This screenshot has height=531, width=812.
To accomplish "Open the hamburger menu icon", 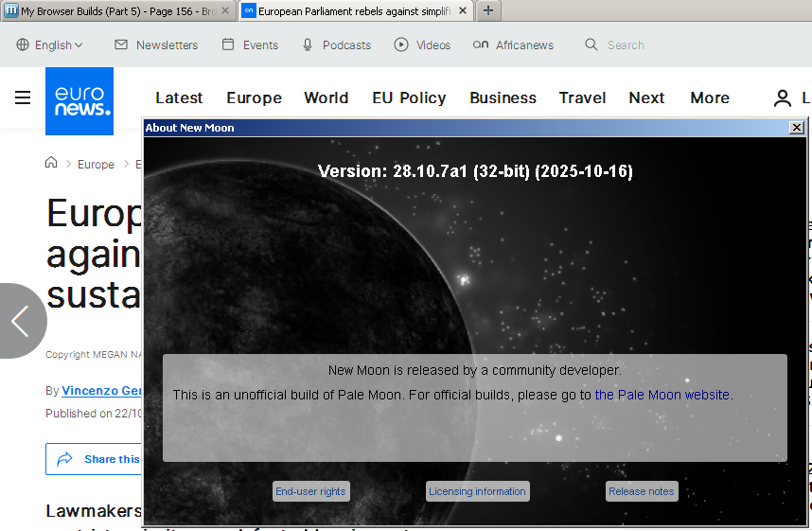I will pyautogui.click(x=23, y=97).
